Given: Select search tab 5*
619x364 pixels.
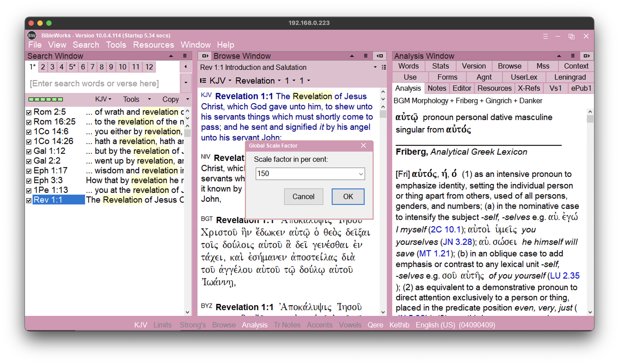Looking at the screenshot, I should coord(72,67).
